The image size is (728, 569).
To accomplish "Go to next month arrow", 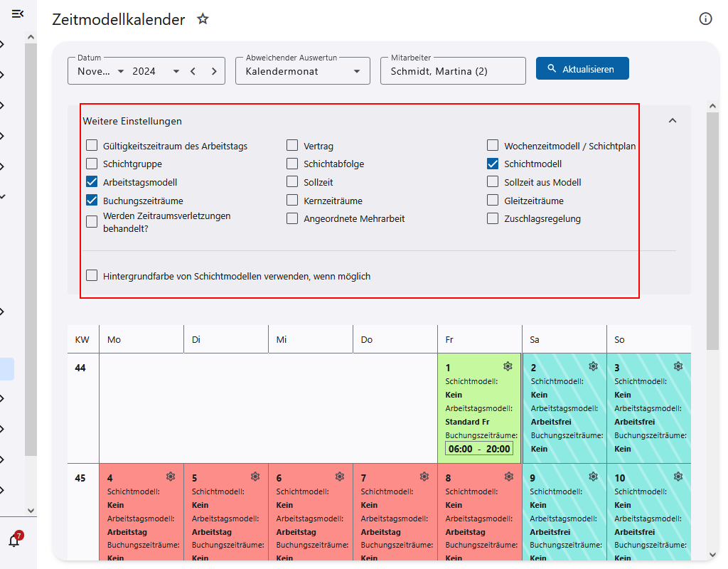I will coord(214,71).
